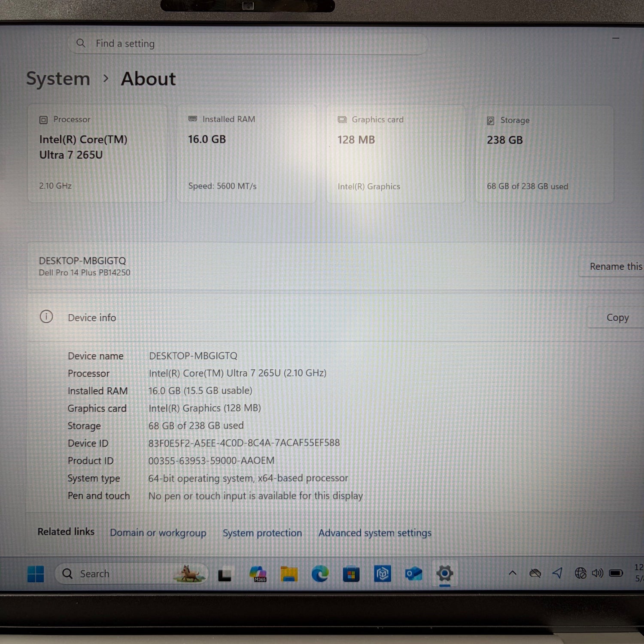Open the blue cube app on taskbar
644x644 pixels.
(x=382, y=574)
